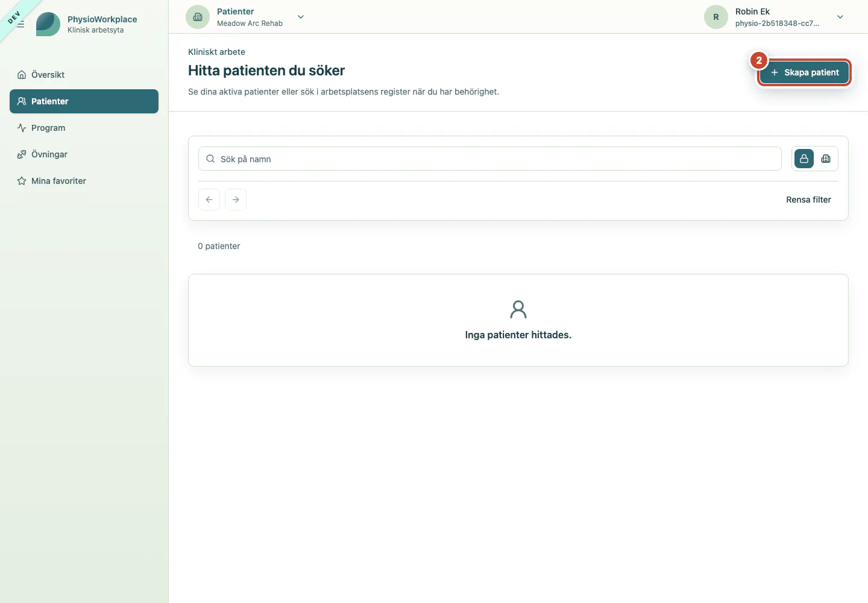Open Mina favoriter in the sidebar
The image size is (868, 603).
[84, 181]
